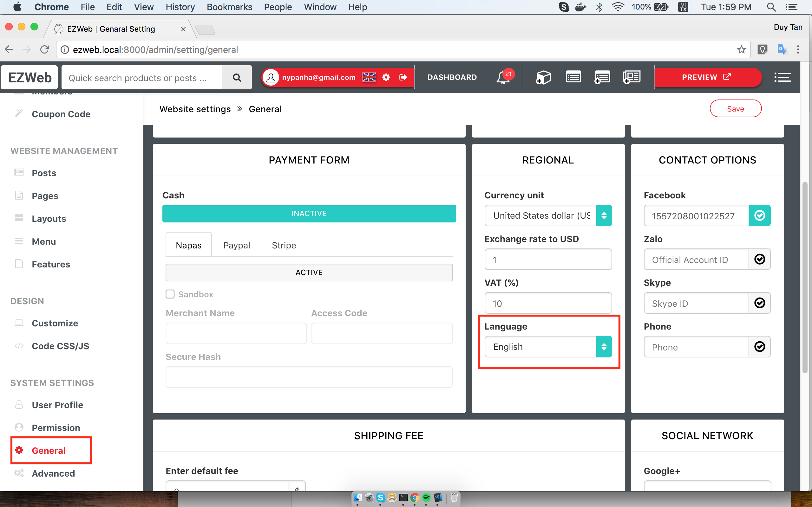
Task: Toggle the Cash INACTIVE bar
Action: 309,214
